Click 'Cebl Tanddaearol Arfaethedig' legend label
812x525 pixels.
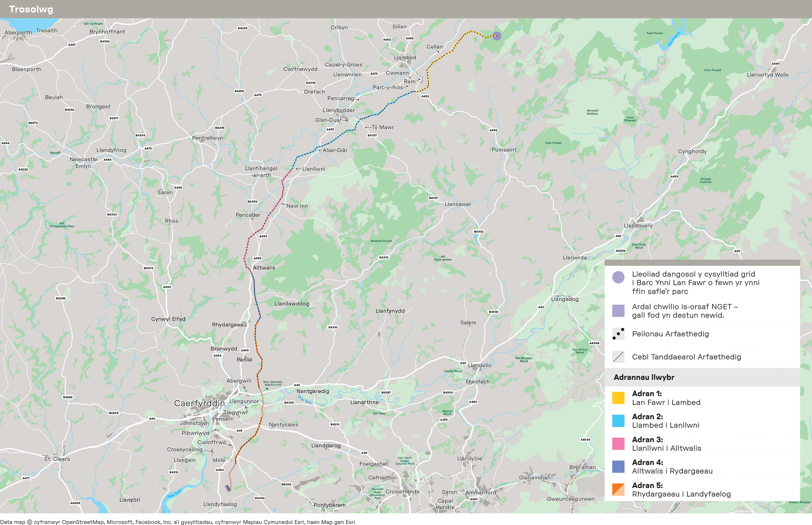(686, 357)
